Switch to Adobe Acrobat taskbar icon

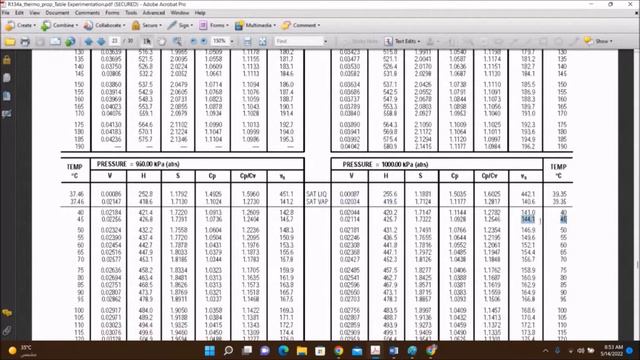[x=375, y=351]
